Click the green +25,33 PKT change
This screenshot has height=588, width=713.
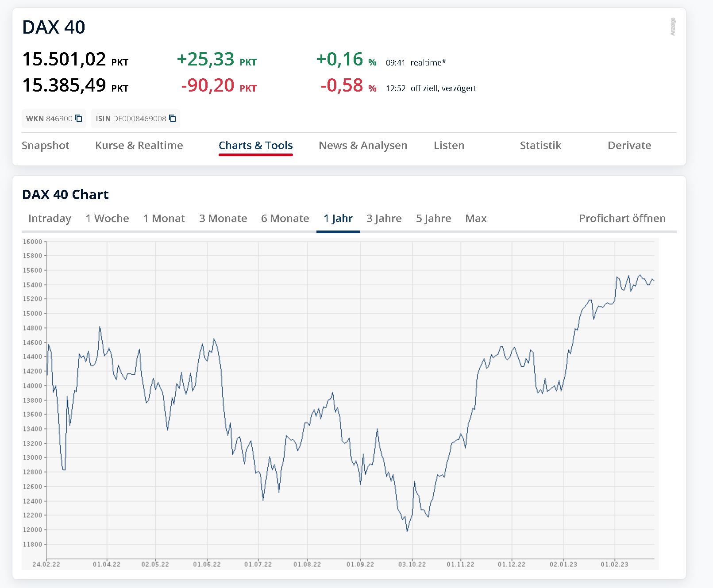[216, 59]
